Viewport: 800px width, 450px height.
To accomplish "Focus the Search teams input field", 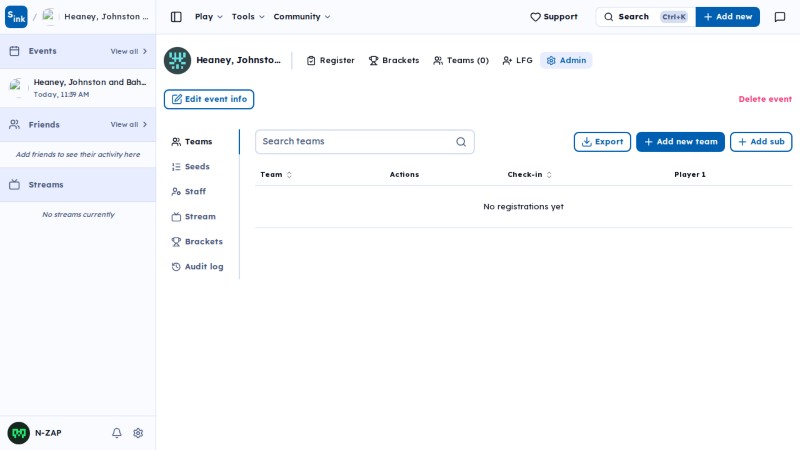I will [365, 142].
